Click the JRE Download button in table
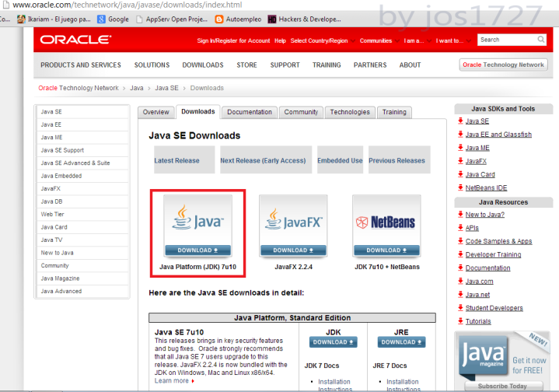The height and width of the screenshot is (392, 559). tap(401, 342)
